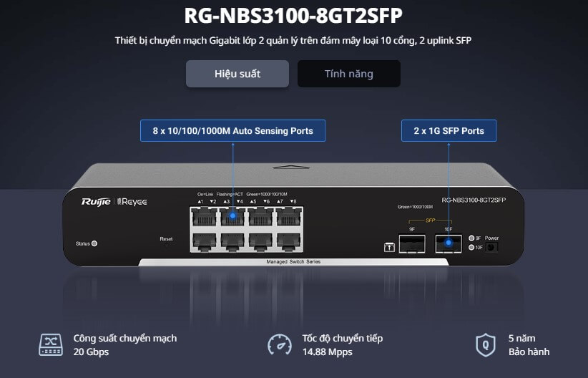
Task: Click the blue hotspot dot on SFP port 10F
Action: pos(448,243)
